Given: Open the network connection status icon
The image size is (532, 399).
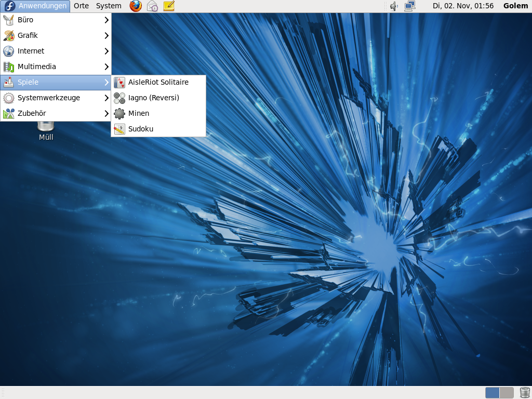Looking at the screenshot, I should pyautogui.click(x=410, y=6).
